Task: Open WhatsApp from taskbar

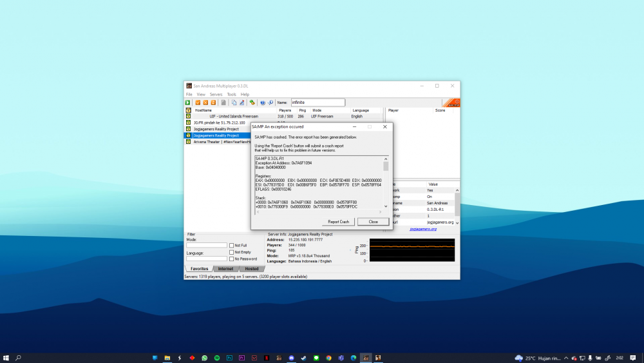Action: [205, 358]
